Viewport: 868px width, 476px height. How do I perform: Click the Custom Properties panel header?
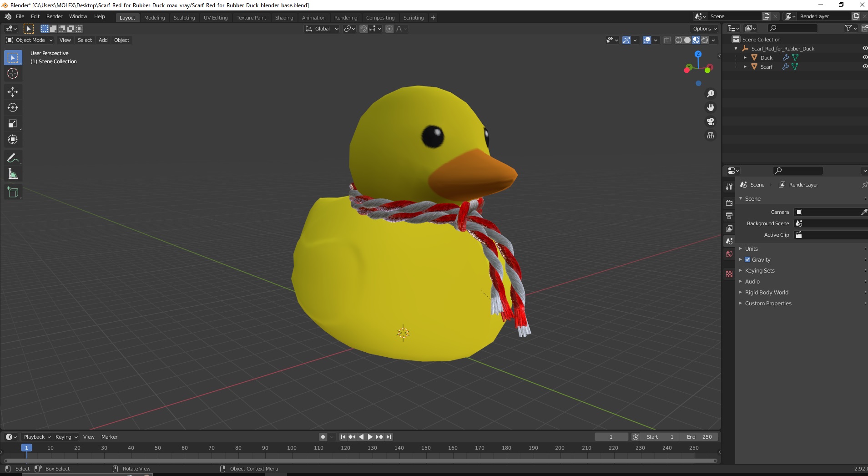pyautogui.click(x=768, y=303)
